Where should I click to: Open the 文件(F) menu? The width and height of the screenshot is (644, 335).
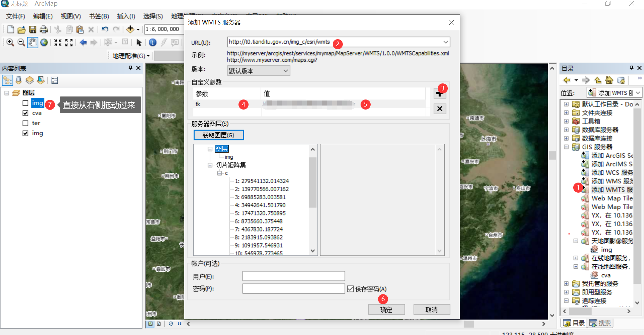coord(15,16)
